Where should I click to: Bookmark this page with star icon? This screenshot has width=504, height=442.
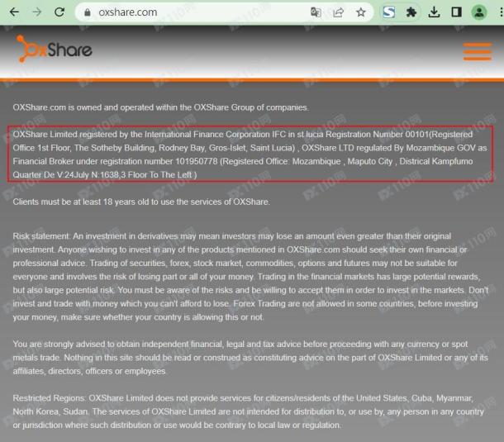[360, 12]
